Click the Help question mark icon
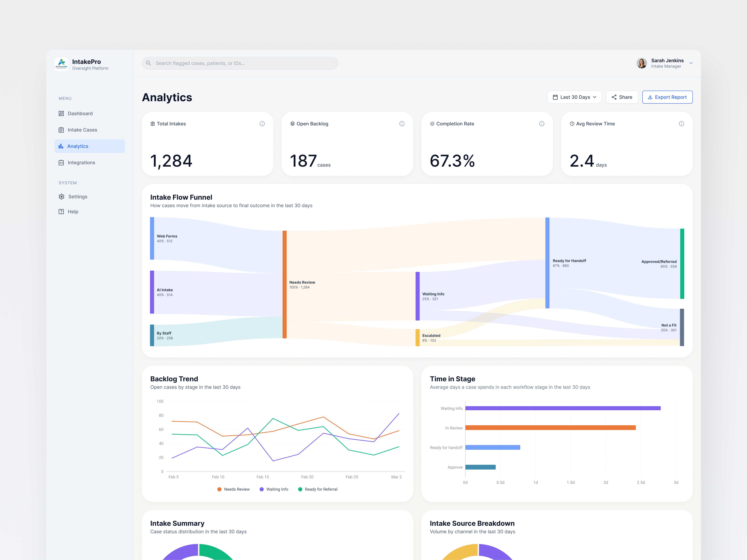Image resolution: width=747 pixels, height=560 pixels. pos(61,212)
